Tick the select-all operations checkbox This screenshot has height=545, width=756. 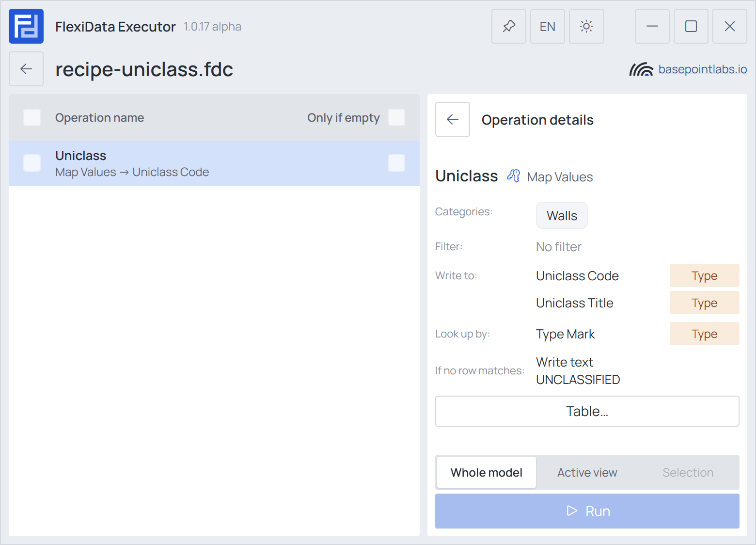pyautogui.click(x=32, y=117)
